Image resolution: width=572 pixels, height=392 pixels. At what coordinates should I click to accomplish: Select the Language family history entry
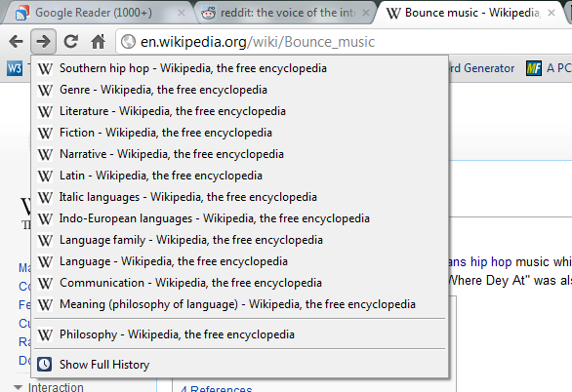click(x=240, y=240)
